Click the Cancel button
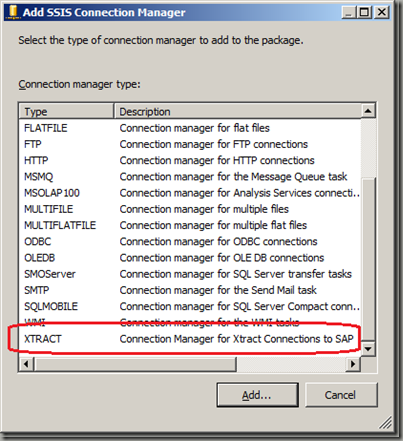Image resolution: width=403 pixels, height=441 pixels. click(341, 395)
